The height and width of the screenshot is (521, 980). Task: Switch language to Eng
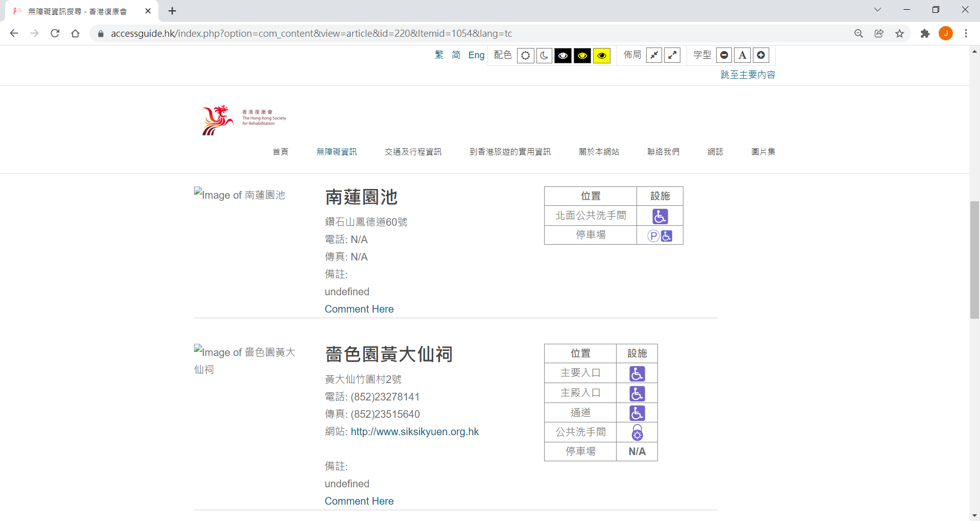point(476,55)
